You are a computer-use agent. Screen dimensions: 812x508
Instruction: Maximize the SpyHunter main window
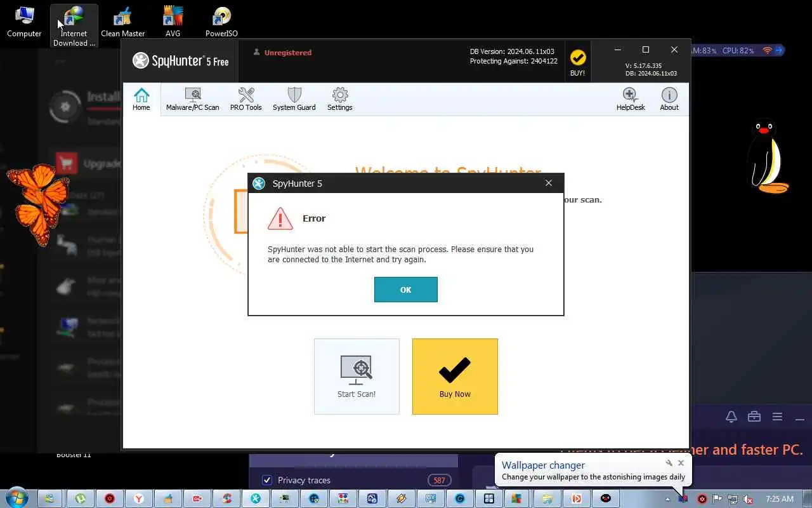pos(646,50)
